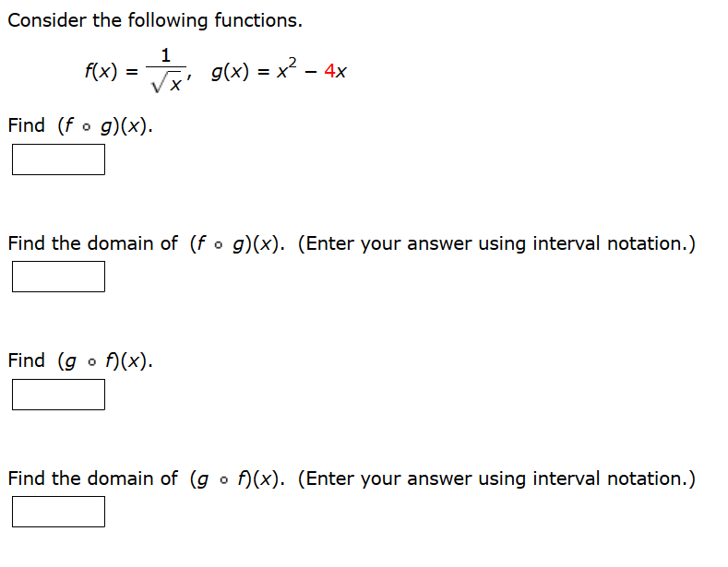Click the f(x) = 1/√x definition
Image resolution: width=728 pixels, height=567 pixels.
[137, 70]
